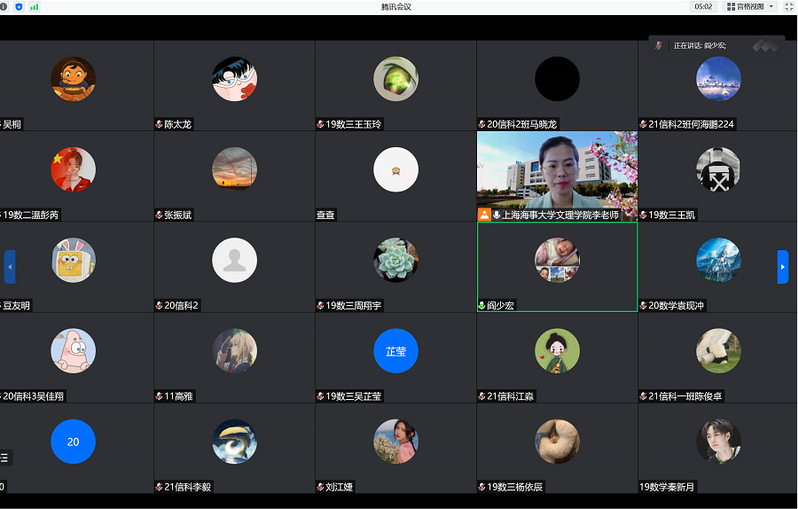Screen dimensions: 798x509
Task: Click the name label 阎少宏
Action: click(x=500, y=305)
